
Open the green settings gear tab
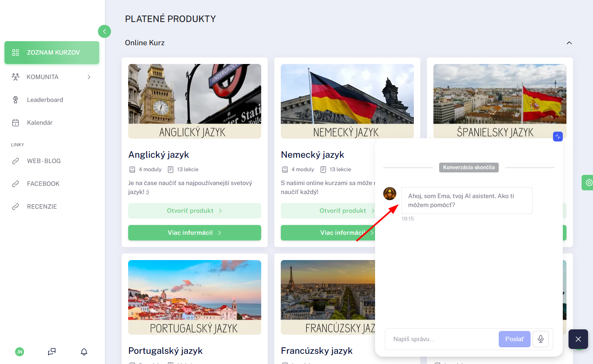588,183
